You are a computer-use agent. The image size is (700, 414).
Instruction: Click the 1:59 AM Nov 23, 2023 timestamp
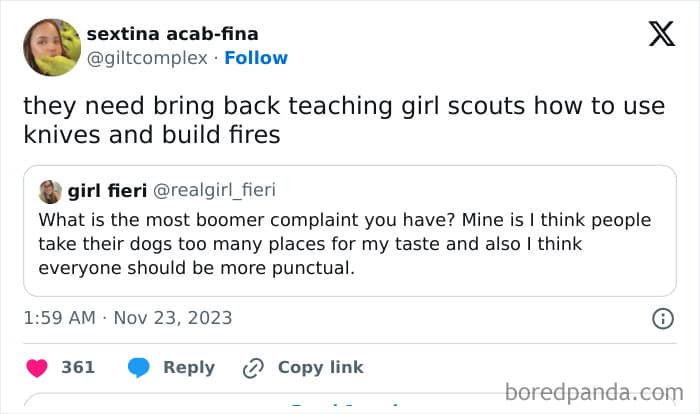click(x=127, y=319)
